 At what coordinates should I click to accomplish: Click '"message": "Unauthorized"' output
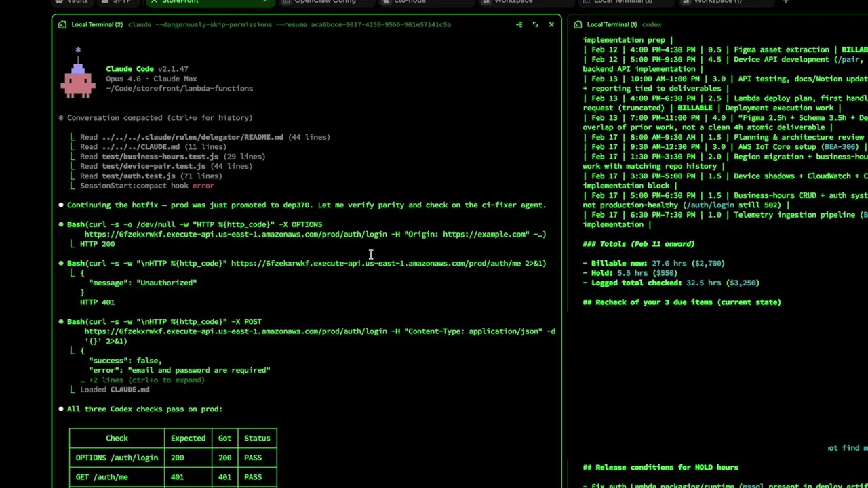[142, 283]
